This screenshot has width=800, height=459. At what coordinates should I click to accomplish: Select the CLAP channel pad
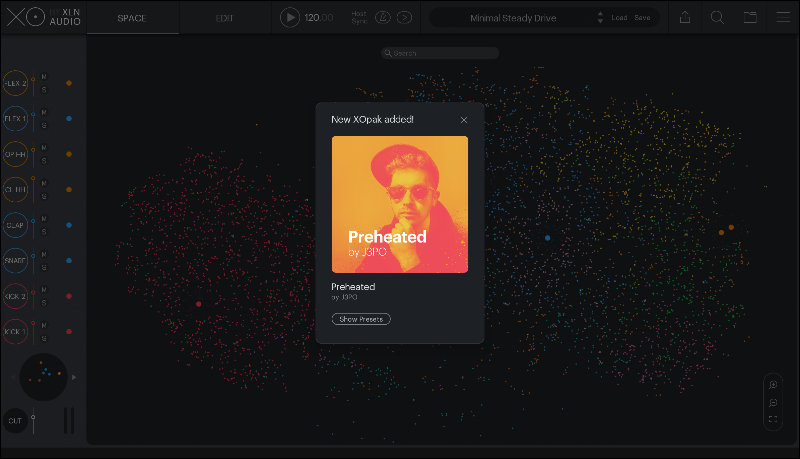[15, 225]
